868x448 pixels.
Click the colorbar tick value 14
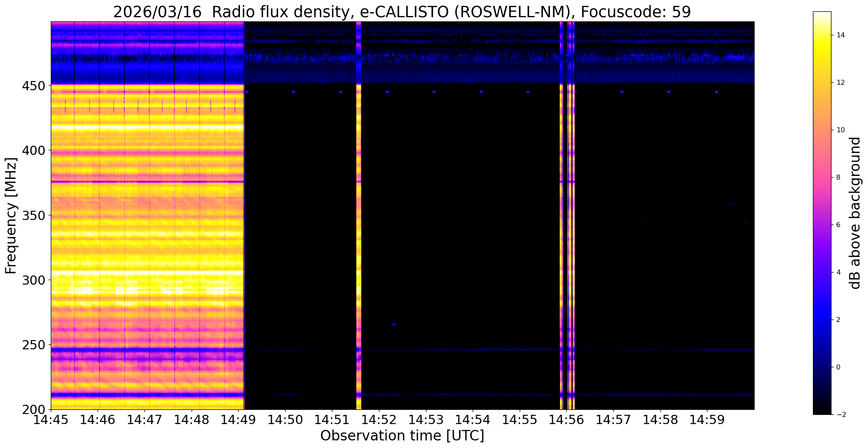(x=841, y=35)
